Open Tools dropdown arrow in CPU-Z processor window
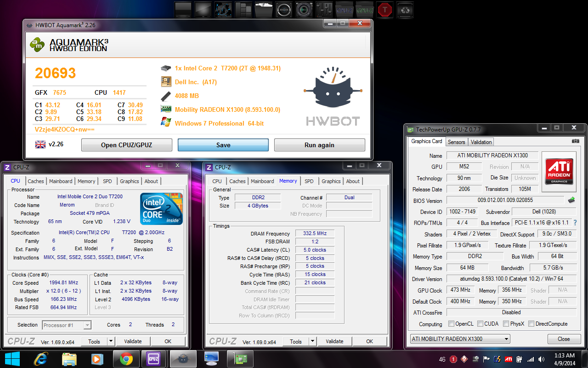 tap(111, 341)
